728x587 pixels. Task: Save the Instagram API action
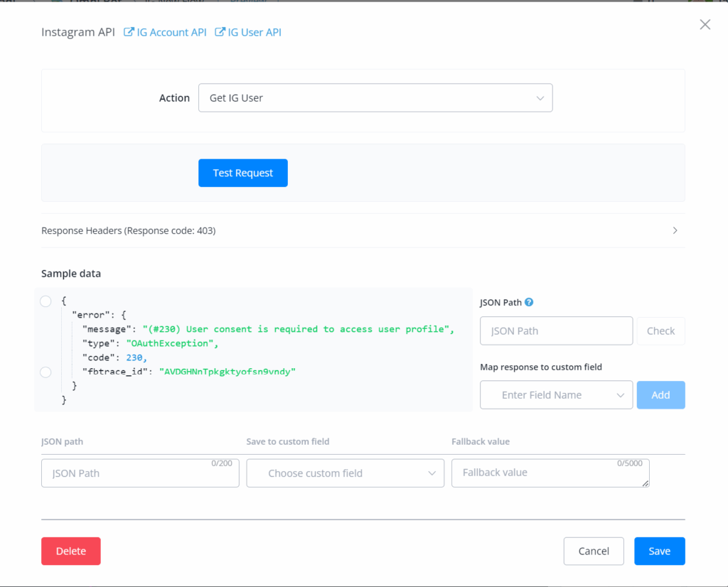point(659,551)
